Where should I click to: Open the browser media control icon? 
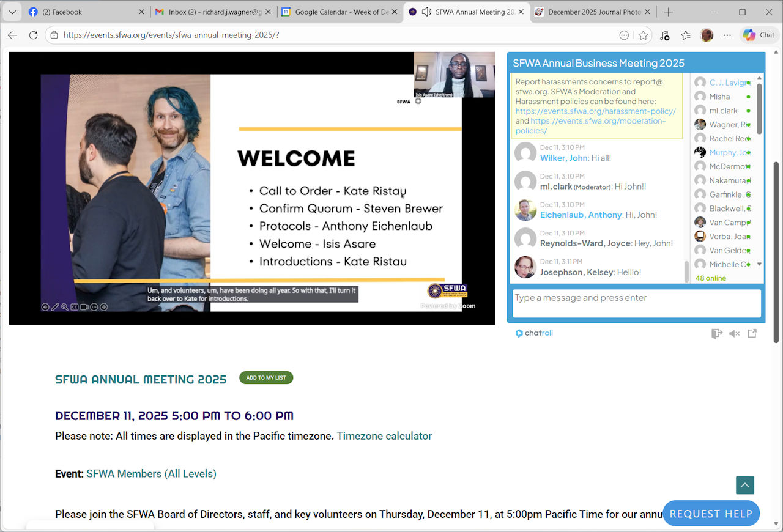click(x=665, y=35)
